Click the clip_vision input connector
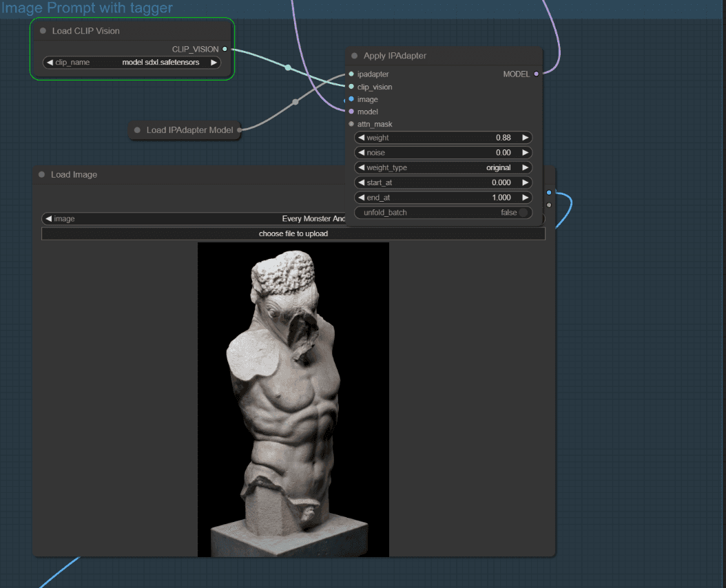Viewport: 726px width, 588px height. point(351,87)
